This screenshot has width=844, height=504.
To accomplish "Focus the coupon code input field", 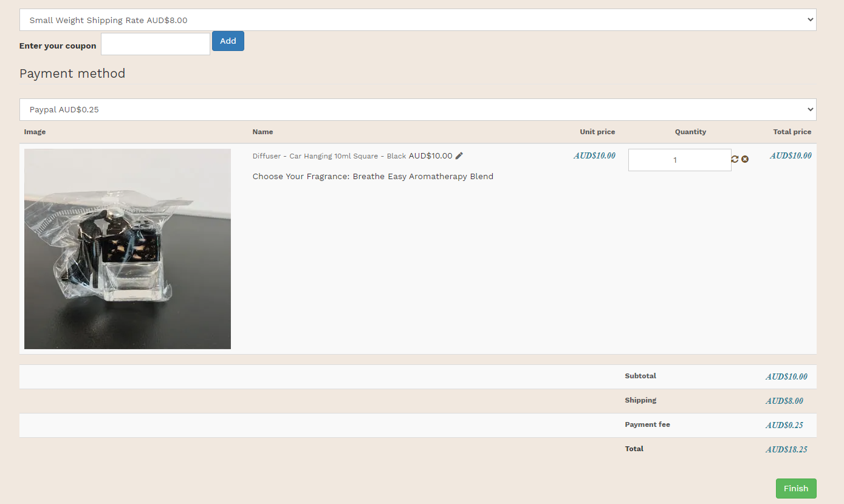I will pos(156,44).
